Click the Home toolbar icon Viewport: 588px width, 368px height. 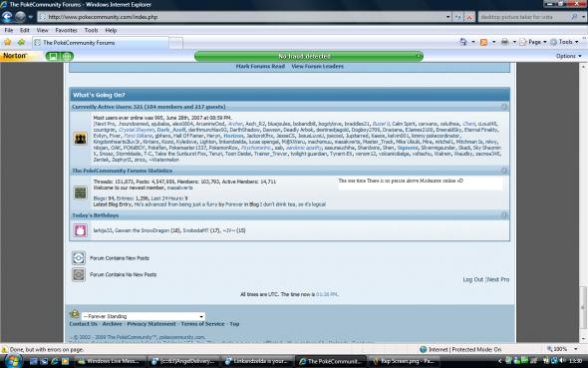pyautogui.click(x=463, y=42)
